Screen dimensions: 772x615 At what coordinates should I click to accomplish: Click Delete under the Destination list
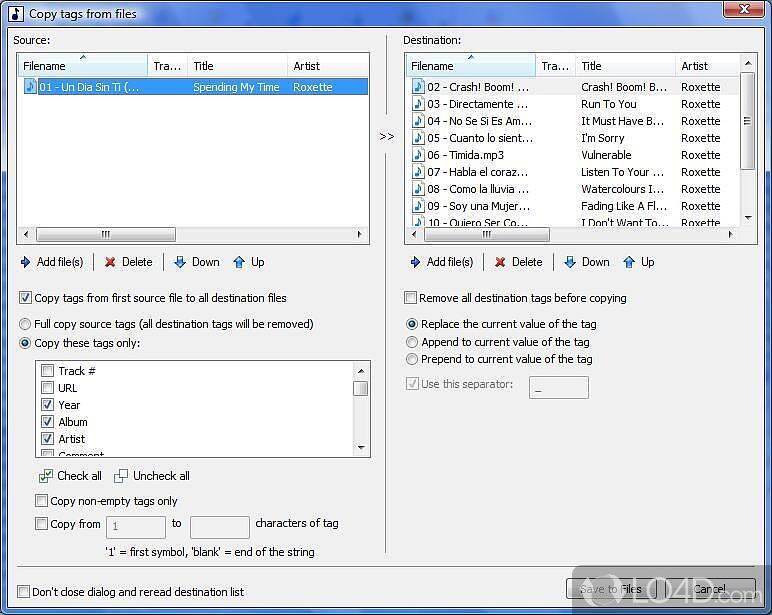pos(518,262)
